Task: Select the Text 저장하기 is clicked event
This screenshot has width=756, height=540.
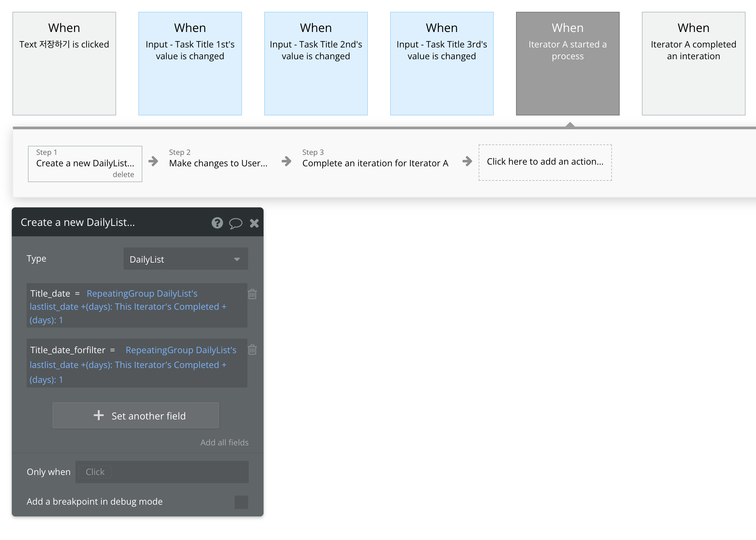Action: click(x=64, y=63)
